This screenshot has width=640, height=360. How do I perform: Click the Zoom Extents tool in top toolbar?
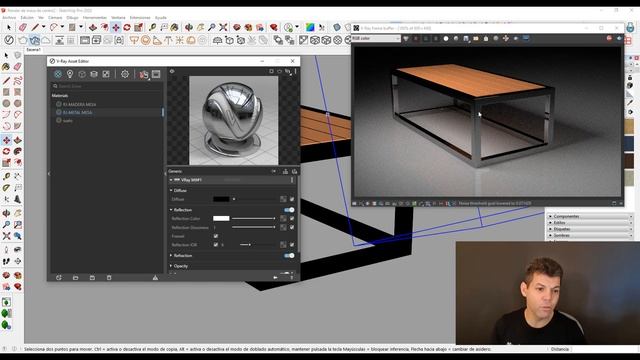223,27
